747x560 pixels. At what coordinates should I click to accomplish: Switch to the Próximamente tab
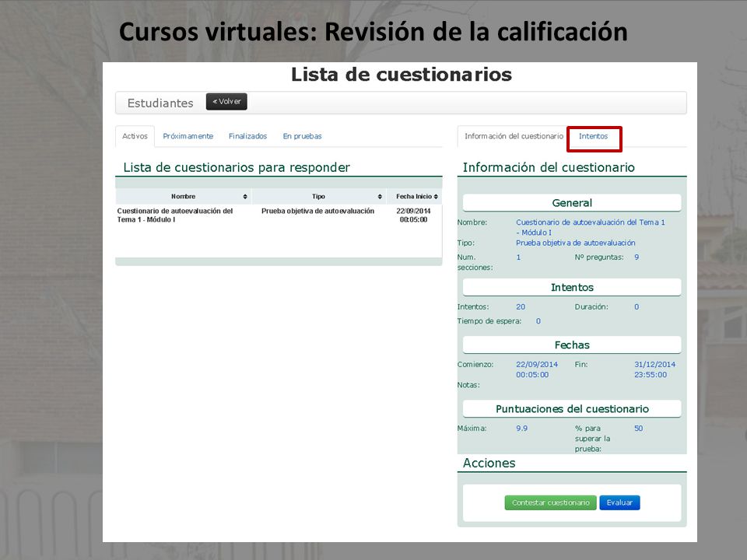188,136
